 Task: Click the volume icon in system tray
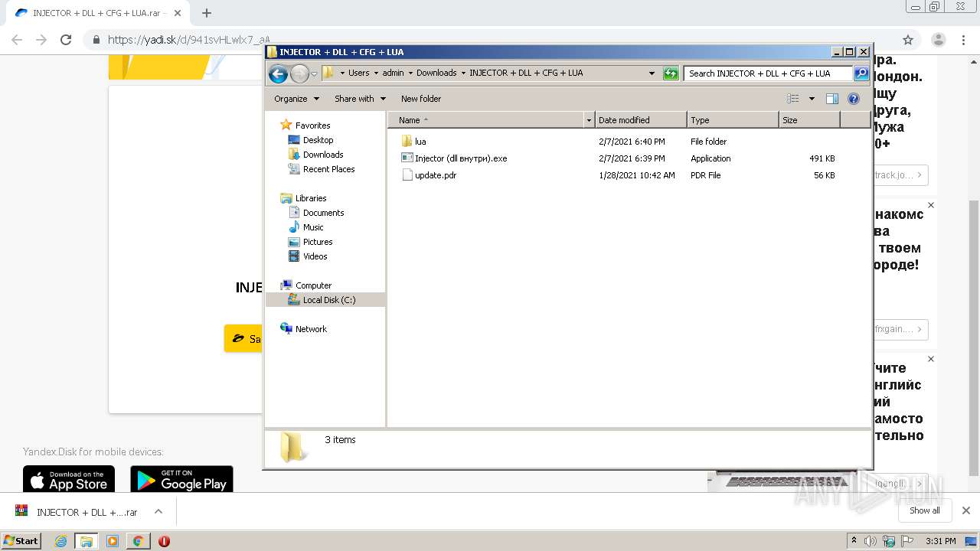[x=871, y=541]
